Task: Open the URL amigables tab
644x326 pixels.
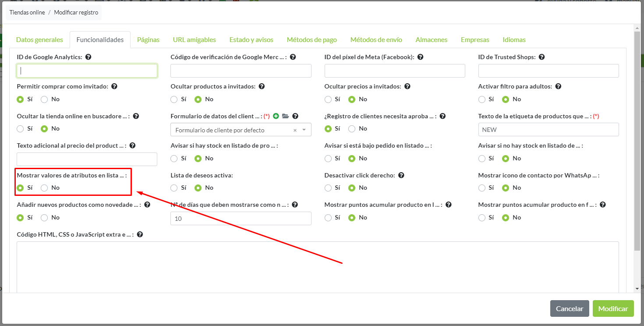Action: point(194,39)
